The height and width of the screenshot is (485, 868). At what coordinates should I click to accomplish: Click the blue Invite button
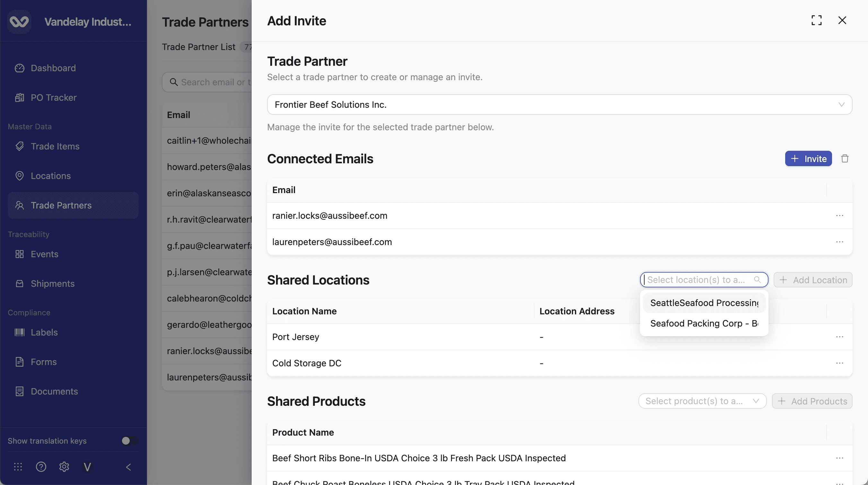point(808,159)
